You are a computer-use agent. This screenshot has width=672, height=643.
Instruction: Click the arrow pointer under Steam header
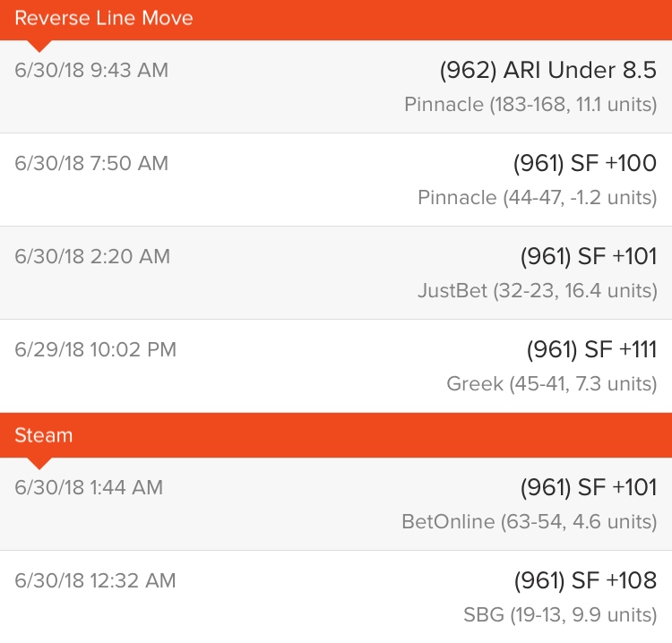pos(39,464)
